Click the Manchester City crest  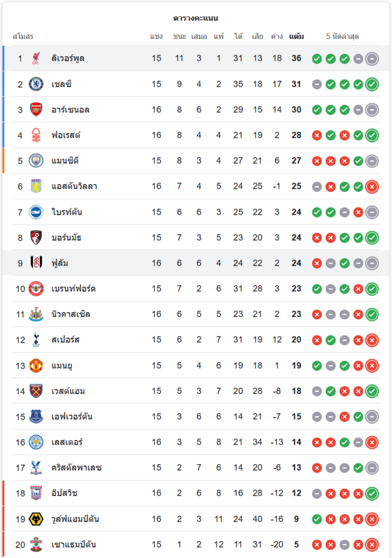pos(36,161)
